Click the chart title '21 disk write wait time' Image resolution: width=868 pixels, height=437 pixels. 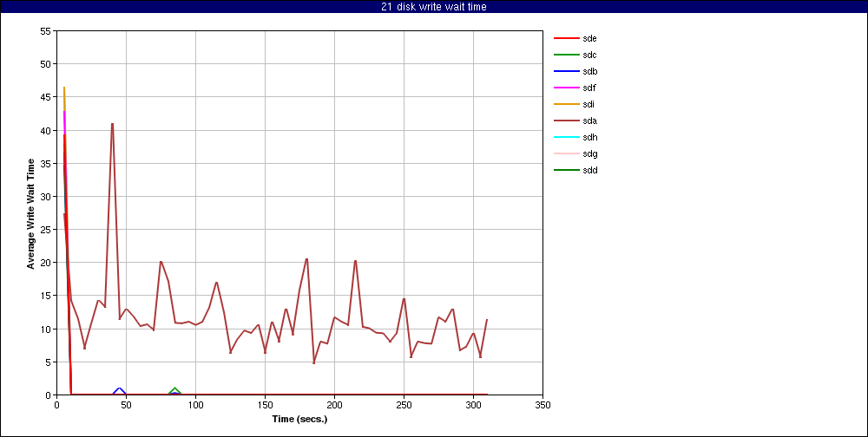pos(434,7)
